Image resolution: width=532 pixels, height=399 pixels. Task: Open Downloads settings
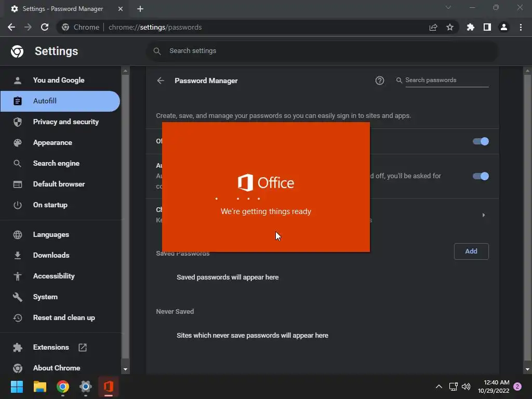tap(60, 255)
